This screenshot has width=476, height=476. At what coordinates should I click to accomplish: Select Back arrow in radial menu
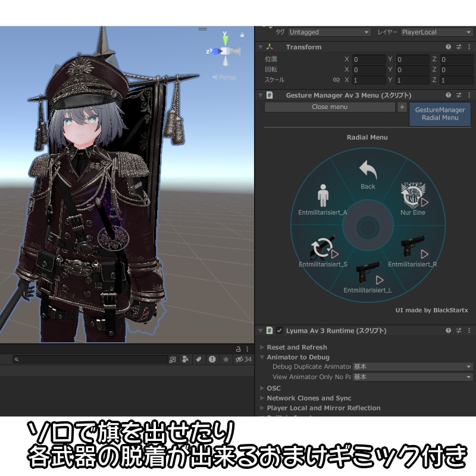(x=368, y=170)
